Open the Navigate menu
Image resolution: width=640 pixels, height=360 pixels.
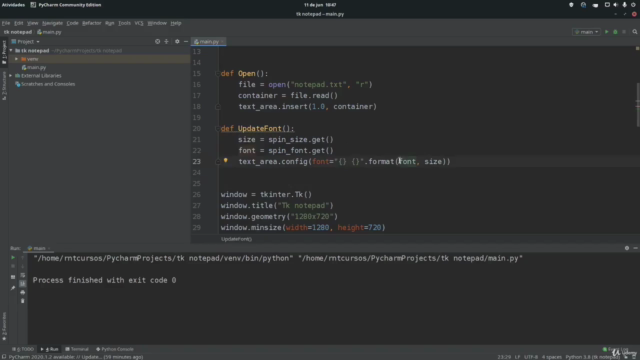pos(52,23)
